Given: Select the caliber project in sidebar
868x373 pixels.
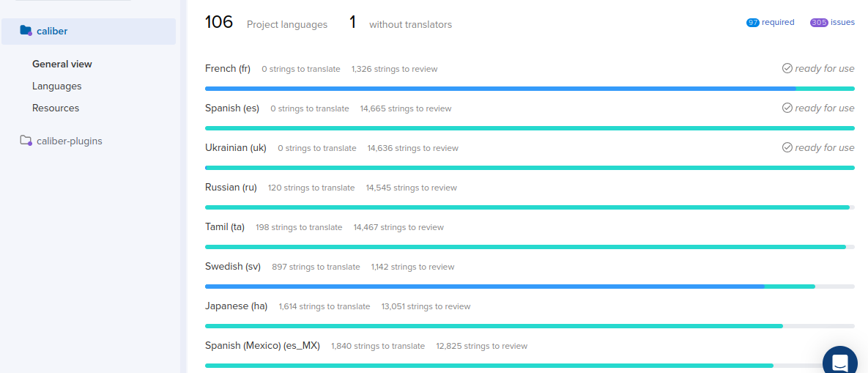Looking at the screenshot, I should pyautogui.click(x=52, y=31).
